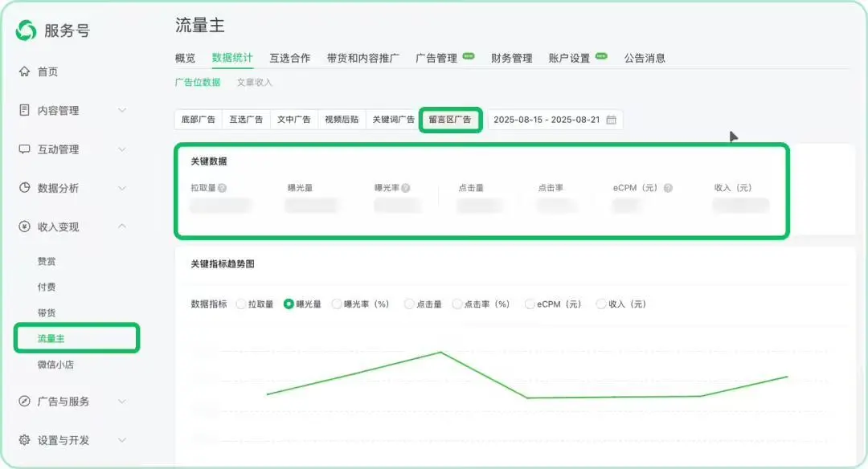This screenshot has height=469, width=868.
Task: Select the 互动管理 chat bubble icon
Action: click(26, 149)
